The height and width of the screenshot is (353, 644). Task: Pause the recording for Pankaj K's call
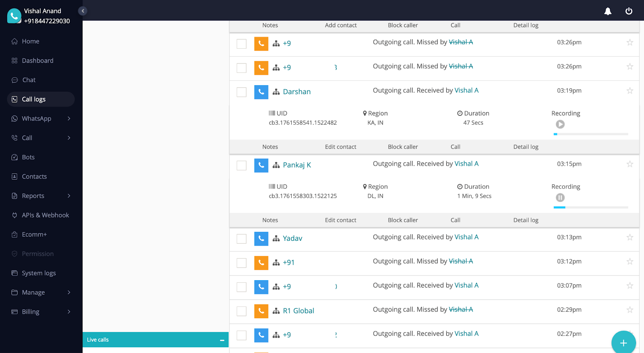click(560, 198)
